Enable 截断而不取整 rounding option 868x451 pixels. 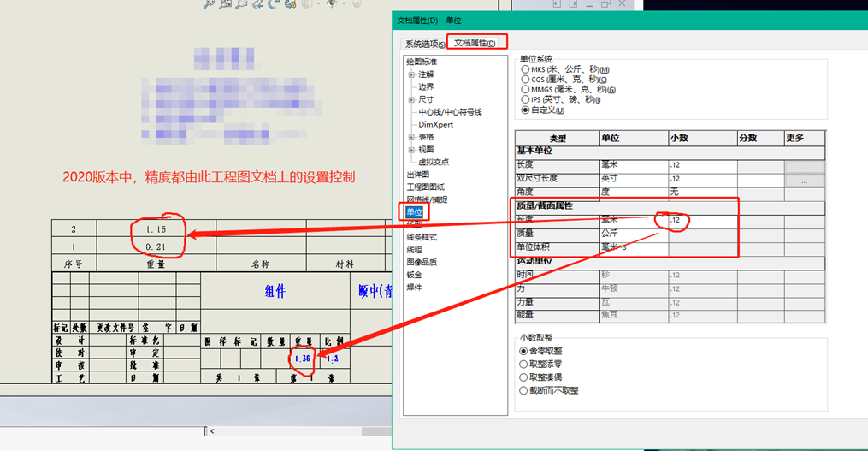point(524,390)
